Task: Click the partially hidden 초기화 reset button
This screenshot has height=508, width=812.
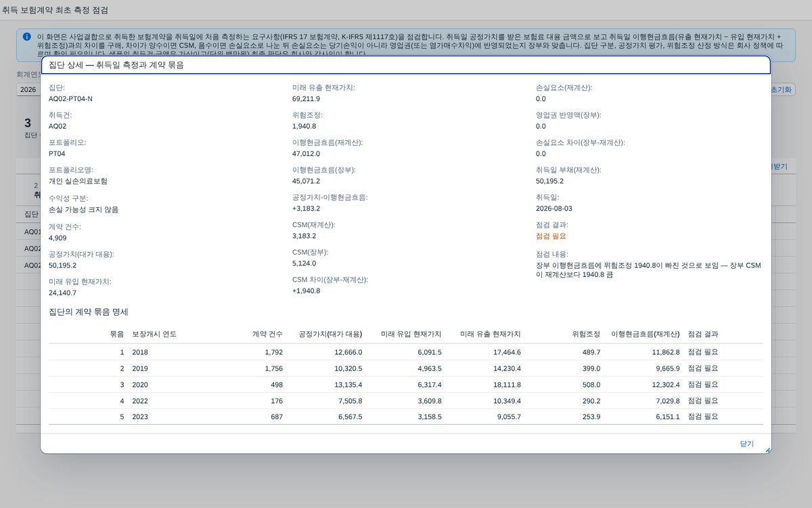Action: coord(782,89)
